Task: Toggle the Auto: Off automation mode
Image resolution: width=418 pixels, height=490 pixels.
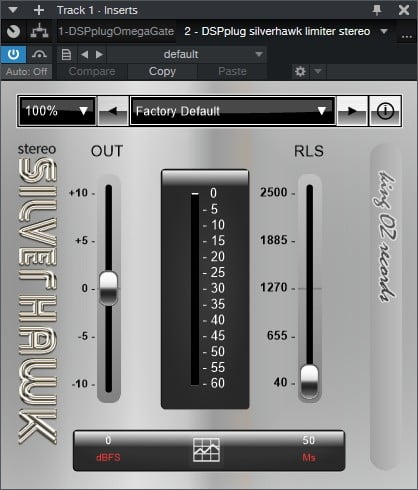Action: coord(26,71)
